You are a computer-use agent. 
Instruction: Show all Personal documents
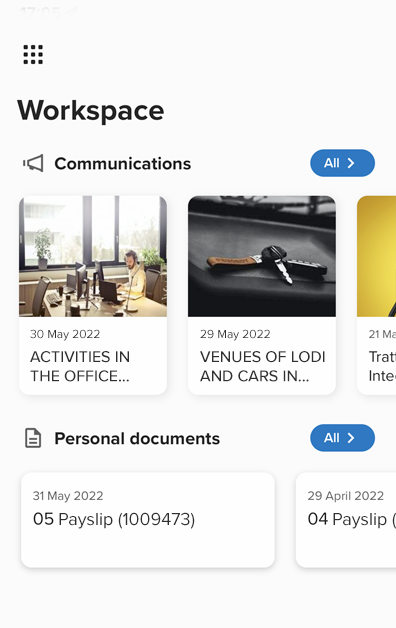pyautogui.click(x=342, y=438)
